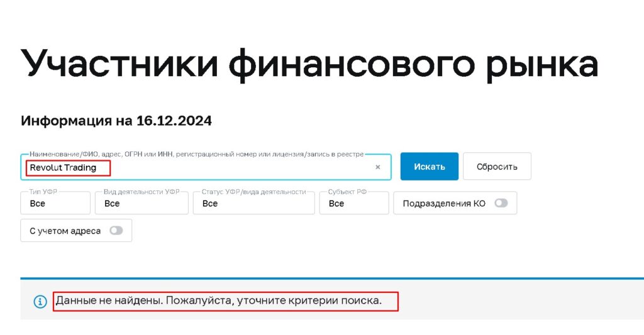Click the info icon beside the no-data message
This screenshot has height=335, width=644.
pyautogui.click(x=40, y=302)
